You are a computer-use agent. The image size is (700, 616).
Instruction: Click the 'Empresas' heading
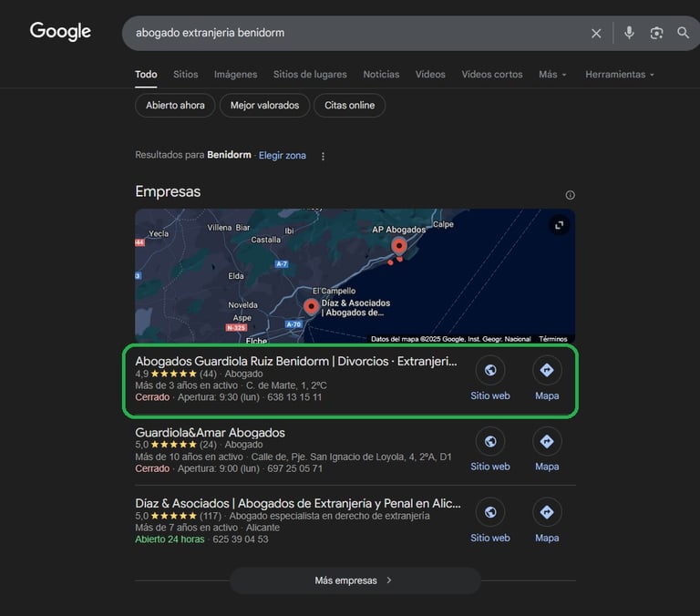168,191
